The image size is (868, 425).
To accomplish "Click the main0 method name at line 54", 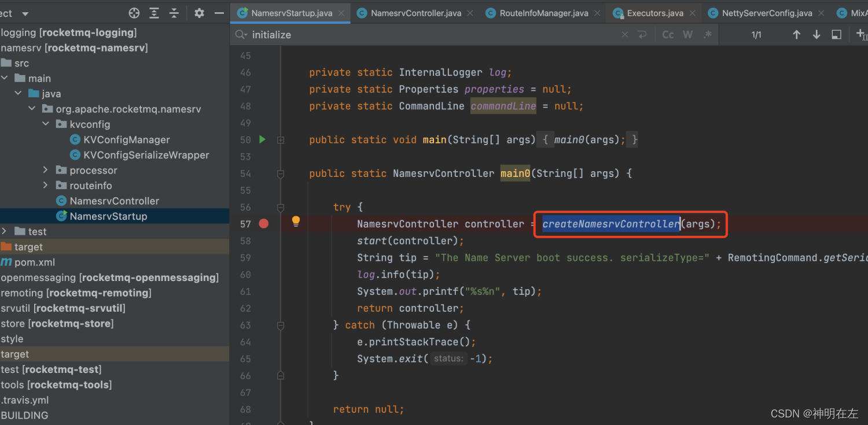I will (x=515, y=173).
